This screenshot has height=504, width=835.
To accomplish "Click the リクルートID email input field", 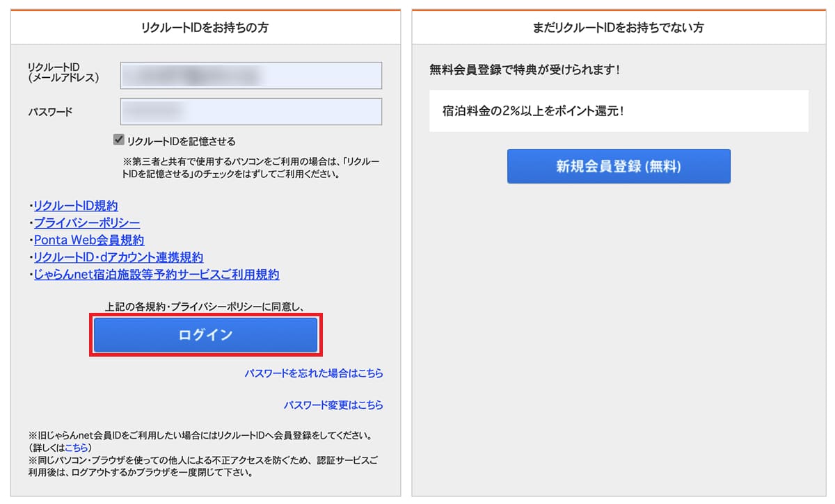I will point(251,75).
